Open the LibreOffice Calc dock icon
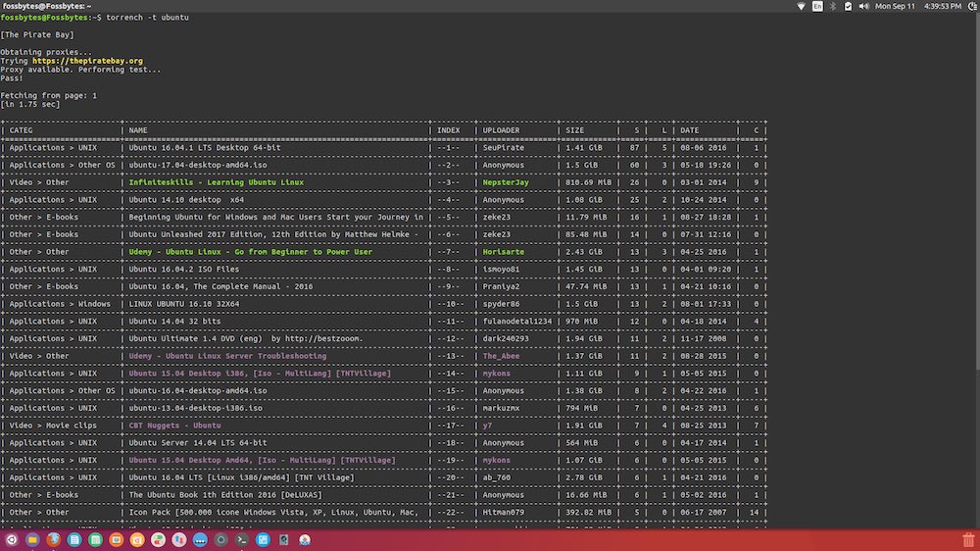 click(95, 540)
